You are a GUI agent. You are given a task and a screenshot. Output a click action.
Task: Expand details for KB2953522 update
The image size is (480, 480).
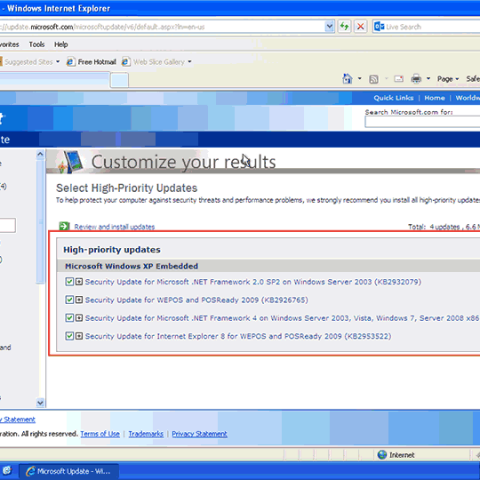coord(79,336)
